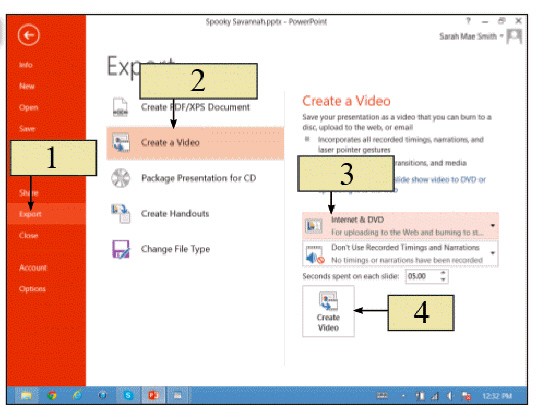Click the round blue taskbar app icon
The image size is (537, 414).
pos(102,396)
